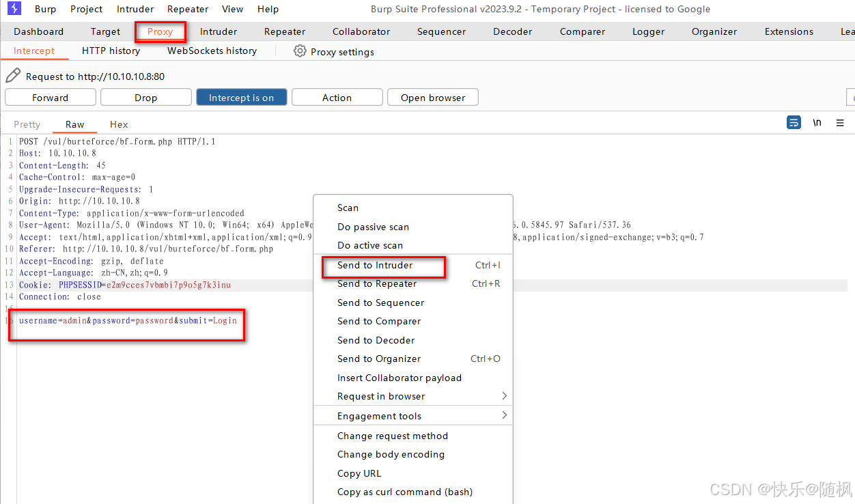Screen dimensions: 855x504
Task: Choose Send to Sequencer
Action: click(x=413, y=303)
